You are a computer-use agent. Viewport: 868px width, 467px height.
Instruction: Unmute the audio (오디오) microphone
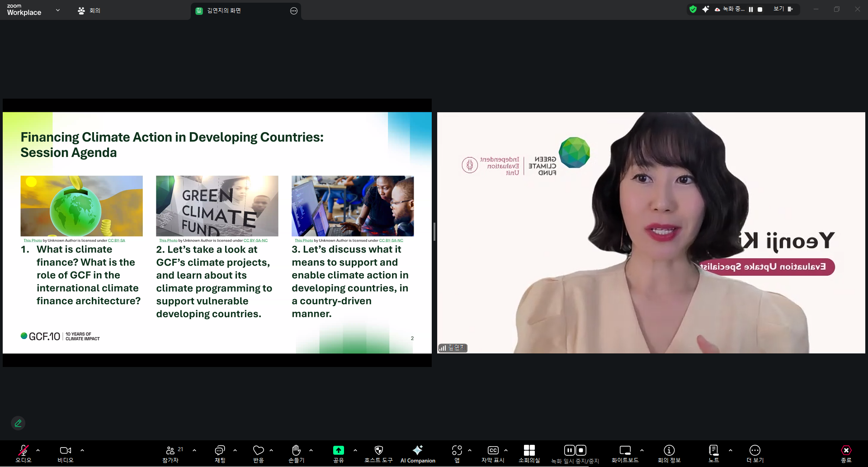click(24, 453)
